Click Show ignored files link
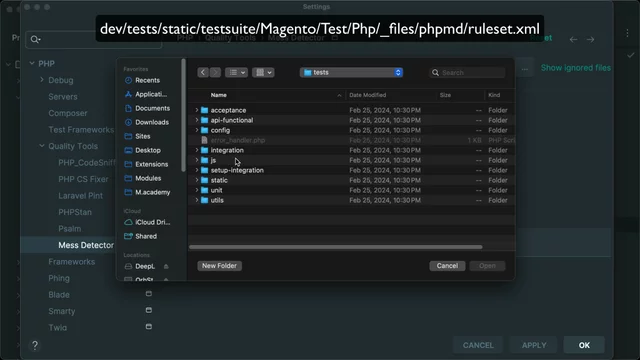The width and height of the screenshot is (640, 360). click(x=576, y=68)
